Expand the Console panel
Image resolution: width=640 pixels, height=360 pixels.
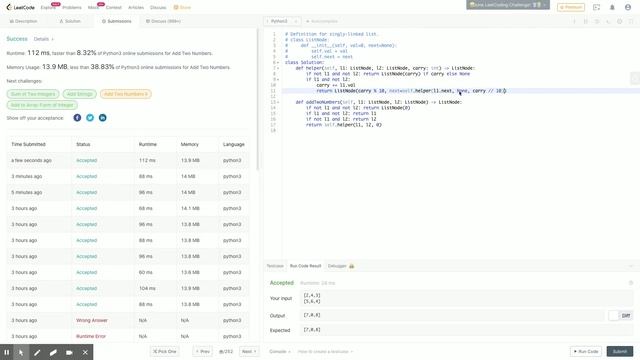(x=280, y=351)
